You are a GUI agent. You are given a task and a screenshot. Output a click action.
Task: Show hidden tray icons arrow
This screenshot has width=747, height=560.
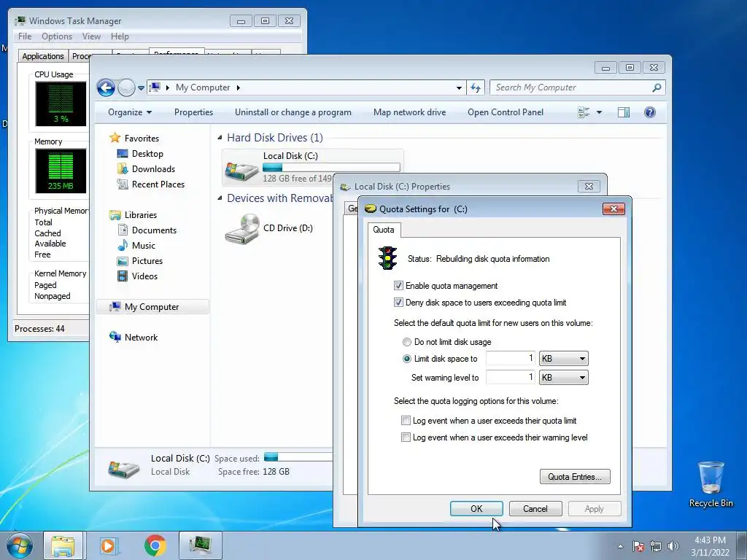pos(620,546)
